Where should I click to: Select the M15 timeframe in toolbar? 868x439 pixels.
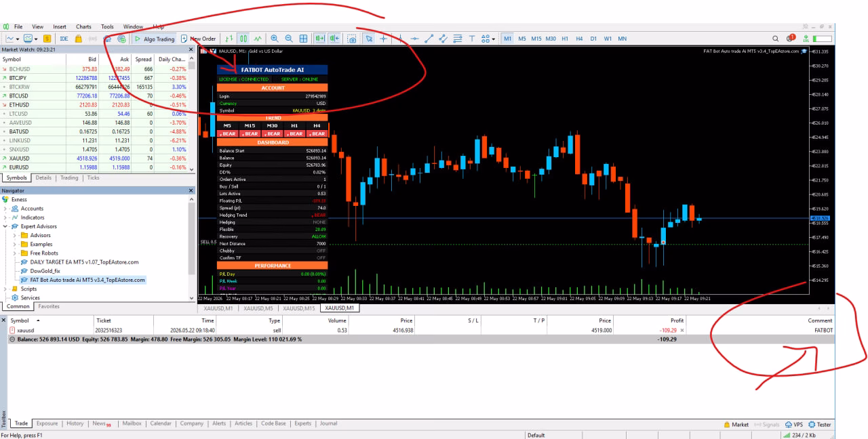coord(536,39)
